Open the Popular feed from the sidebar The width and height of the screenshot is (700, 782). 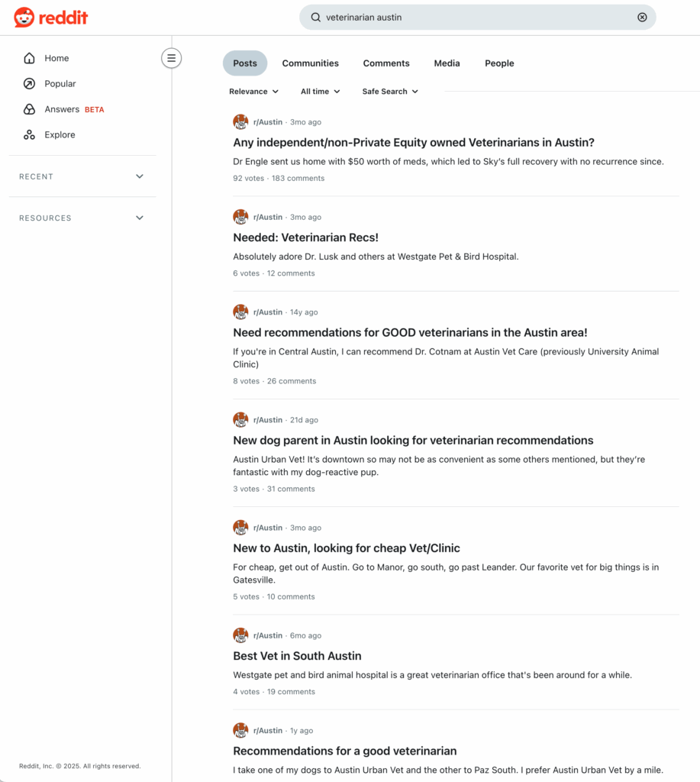(31, 83)
